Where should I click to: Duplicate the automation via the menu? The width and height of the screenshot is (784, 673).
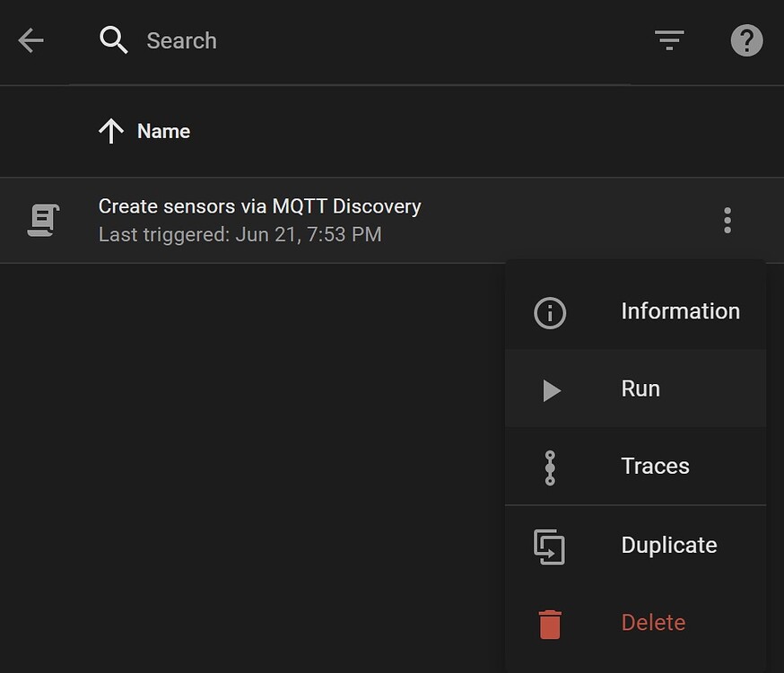(x=668, y=546)
